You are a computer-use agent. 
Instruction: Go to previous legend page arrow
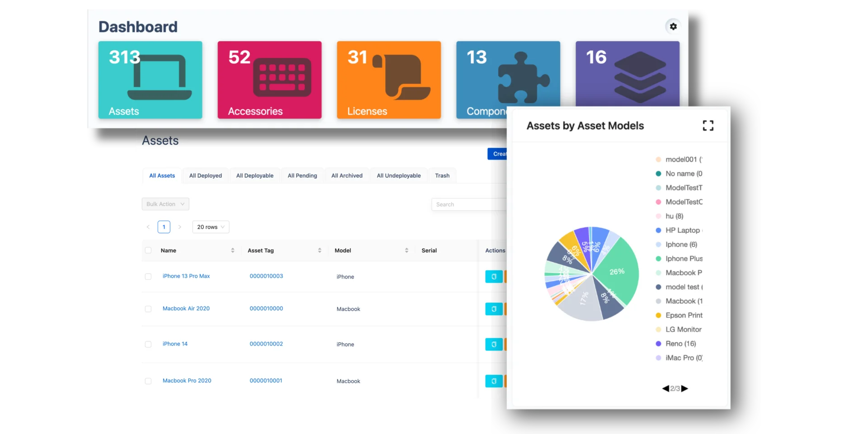[x=665, y=388]
